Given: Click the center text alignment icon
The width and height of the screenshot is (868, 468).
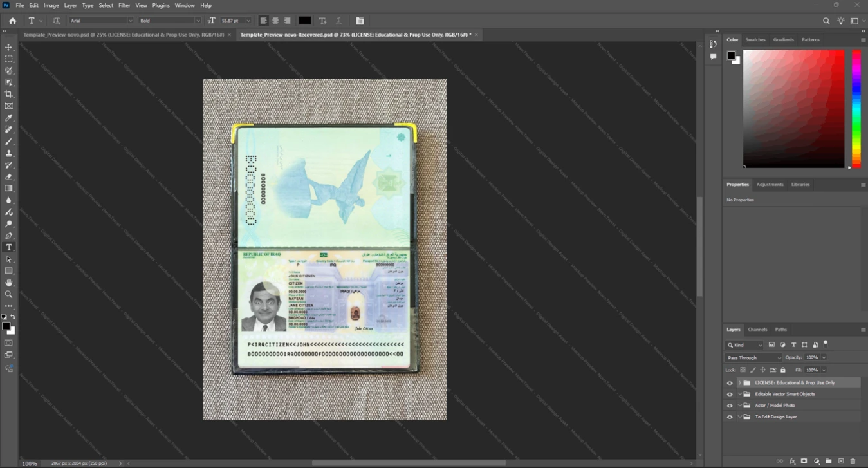Looking at the screenshot, I should click(275, 21).
